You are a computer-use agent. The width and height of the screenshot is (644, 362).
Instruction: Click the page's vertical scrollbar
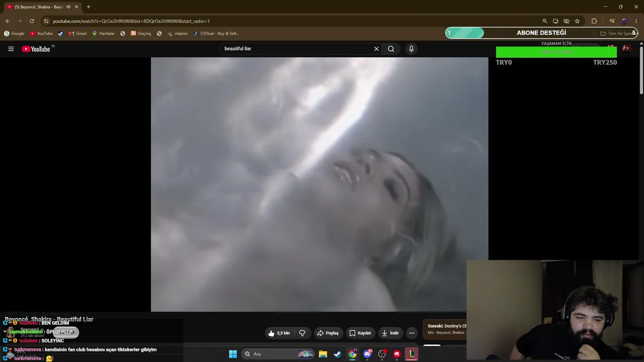[x=641, y=70]
